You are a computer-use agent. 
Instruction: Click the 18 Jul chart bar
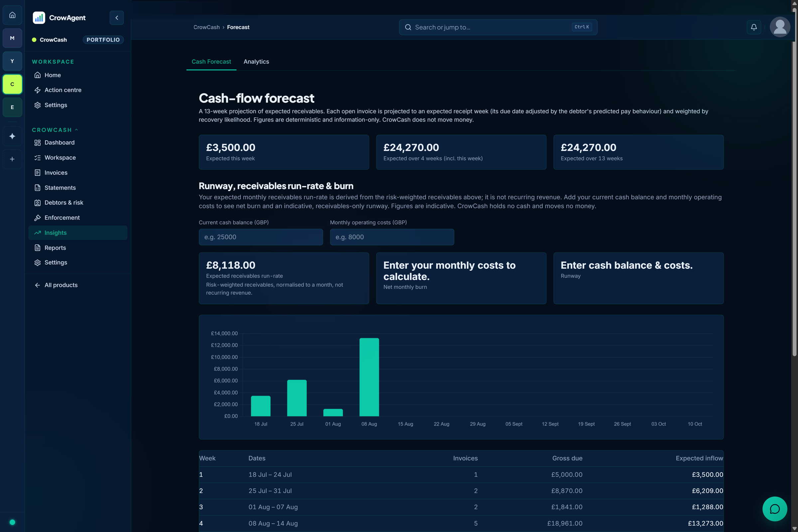coord(261,406)
